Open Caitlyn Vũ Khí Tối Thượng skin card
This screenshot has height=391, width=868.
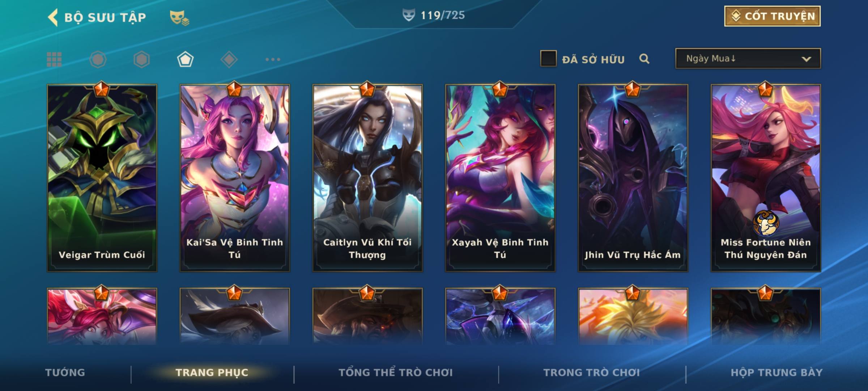[x=367, y=178]
